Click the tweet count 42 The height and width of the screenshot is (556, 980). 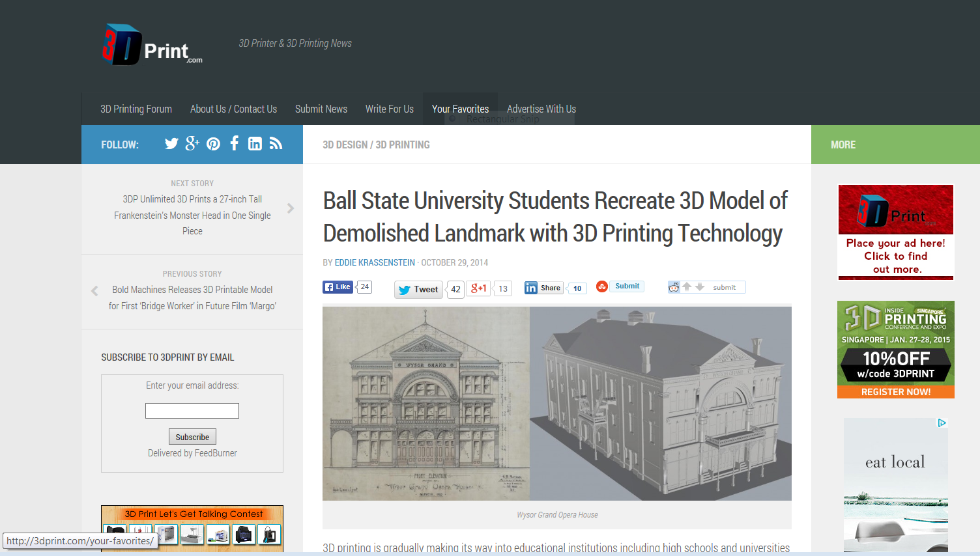pos(455,290)
